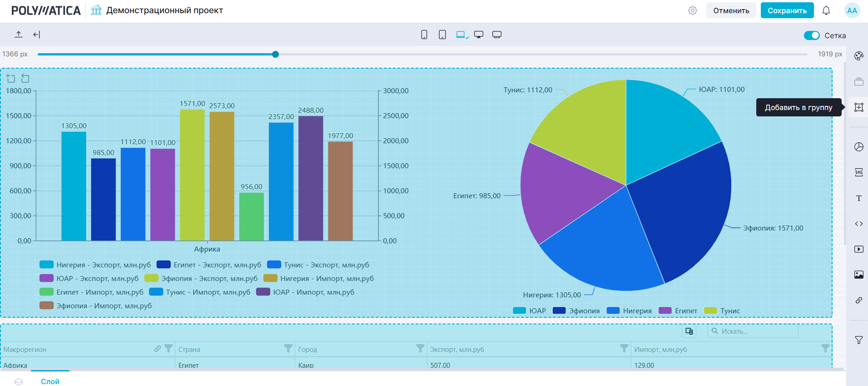868x386 pixels.
Task: Add a pie chart widget from sidebar
Action: click(x=858, y=147)
